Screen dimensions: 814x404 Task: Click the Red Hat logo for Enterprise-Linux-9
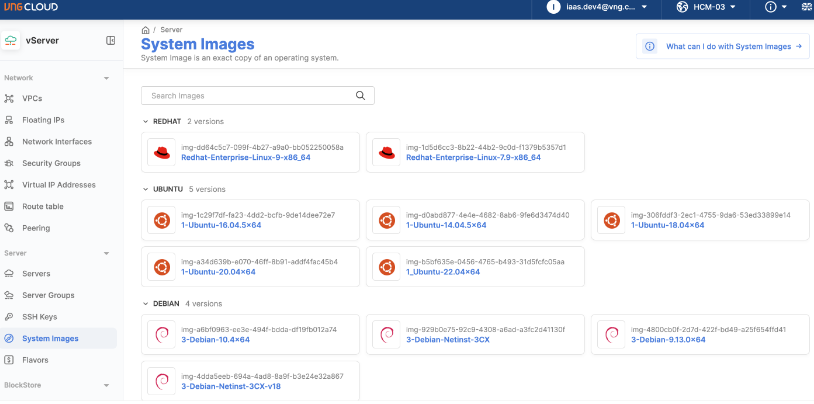[161, 152]
